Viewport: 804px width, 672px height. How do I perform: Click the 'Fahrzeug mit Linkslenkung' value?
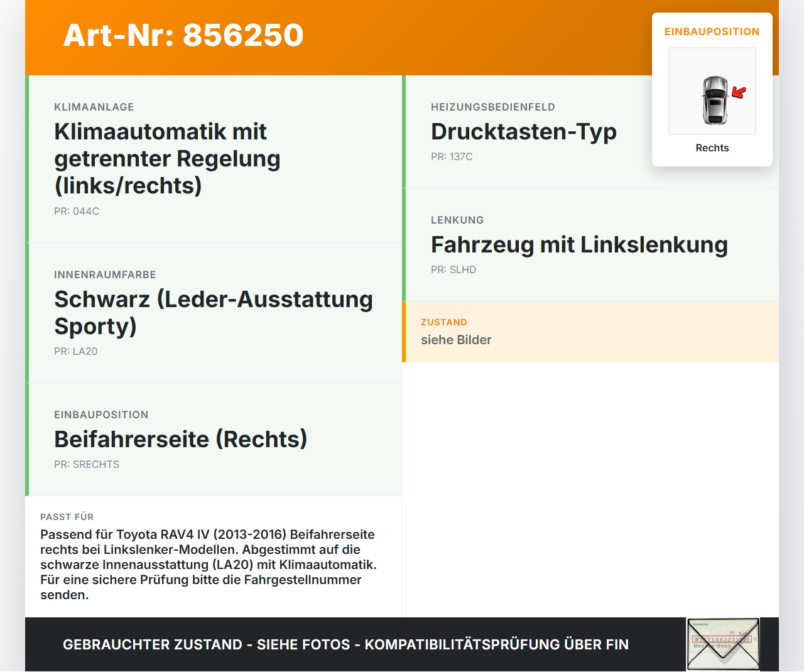pos(579,244)
